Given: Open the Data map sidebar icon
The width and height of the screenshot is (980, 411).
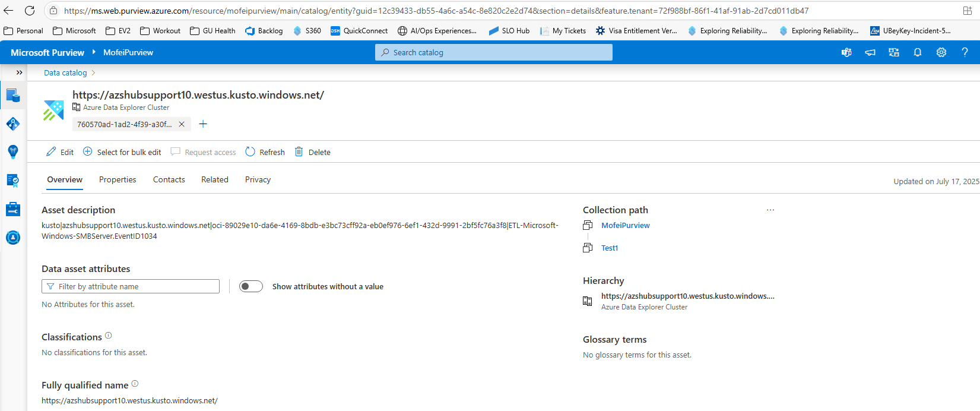Looking at the screenshot, I should tap(13, 124).
